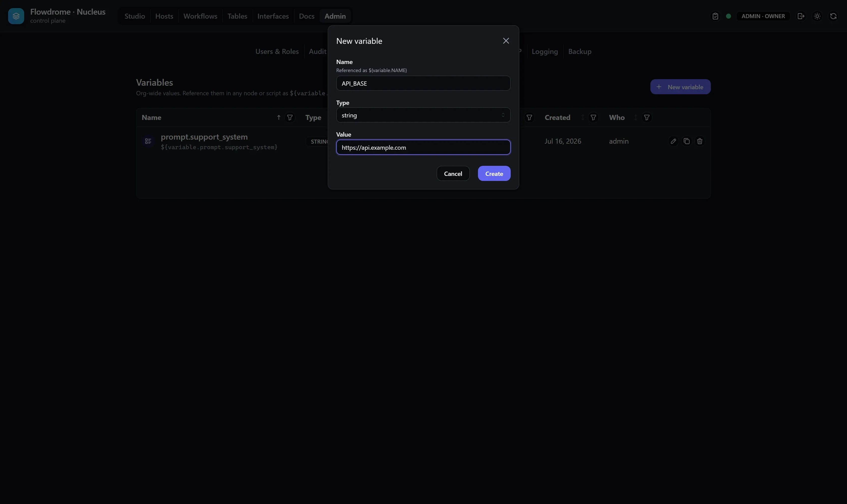847x504 pixels.
Task: Toggle the light/dark theme sun icon
Action: pyautogui.click(x=817, y=16)
